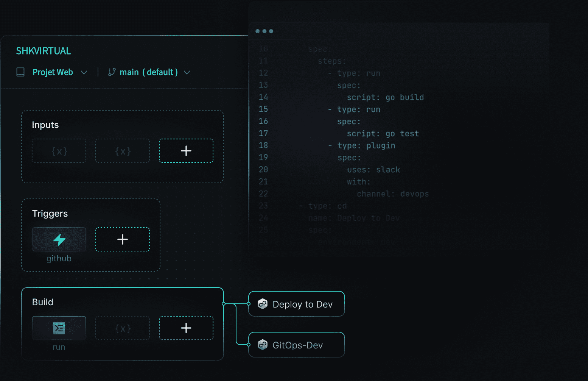Open the main (default) branch dropdown chevron

(x=187, y=72)
